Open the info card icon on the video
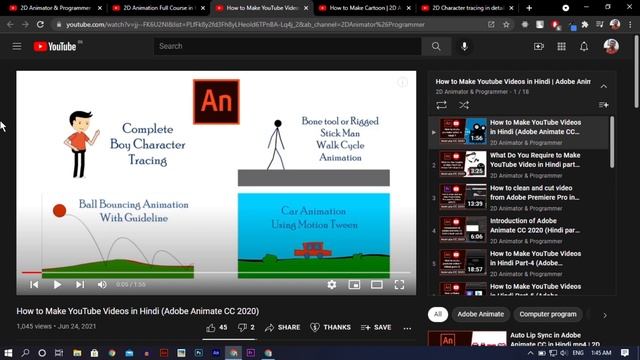640x360 pixels. click(x=402, y=82)
